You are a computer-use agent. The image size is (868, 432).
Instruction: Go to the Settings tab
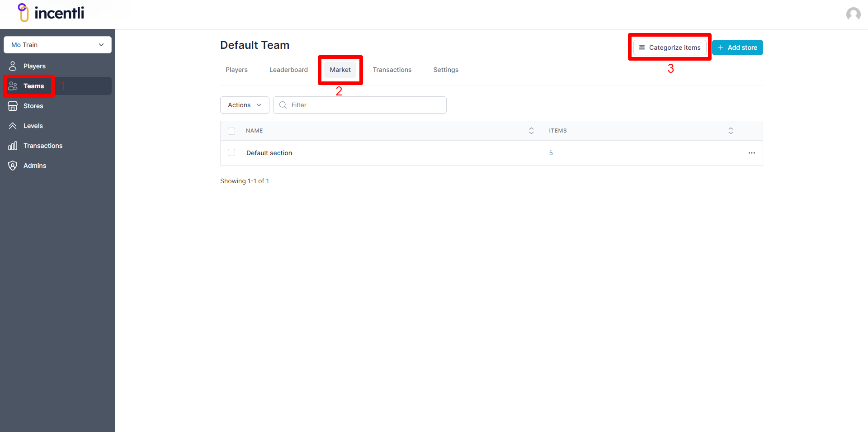[446, 70]
